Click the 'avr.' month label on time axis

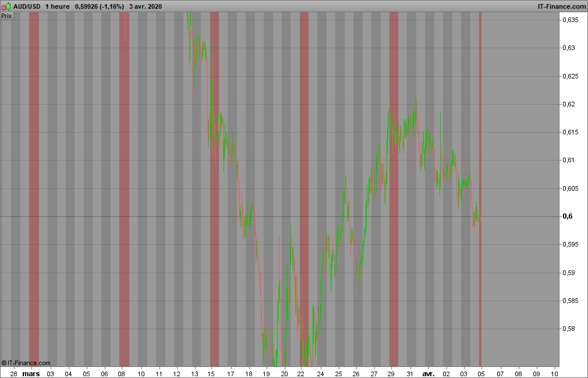(428, 373)
